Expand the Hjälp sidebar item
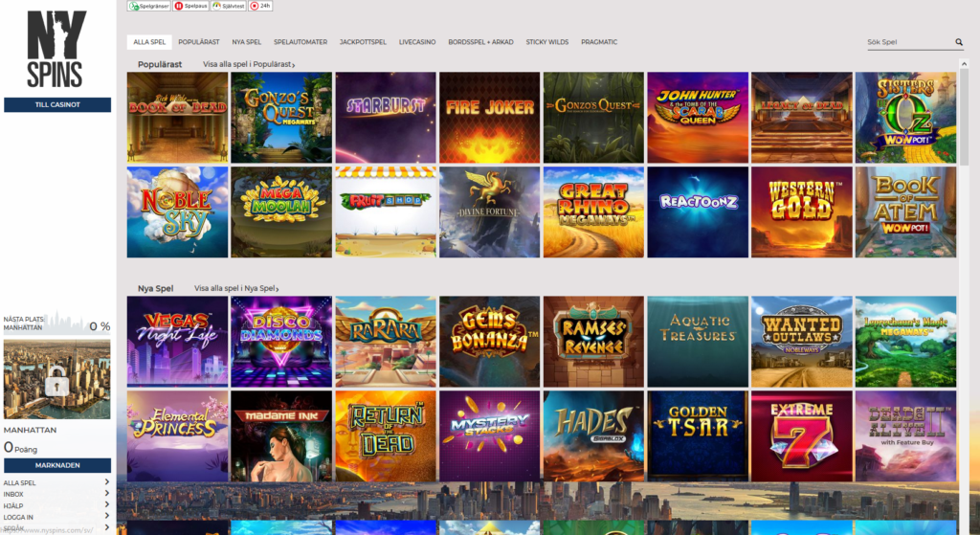This screenshot has height=535, width=980. (x=56, y=505)
